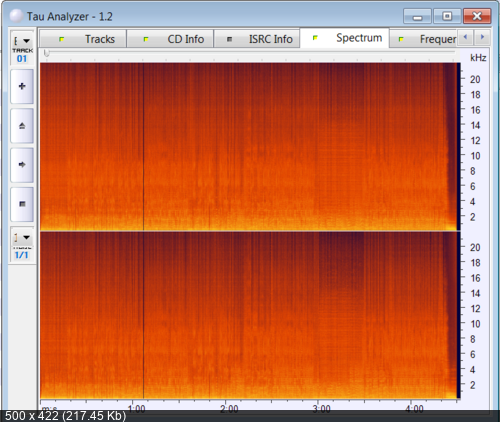Switch to the Tracks tab
Viewport: 500px width, 422px height.
click(83, 39)
